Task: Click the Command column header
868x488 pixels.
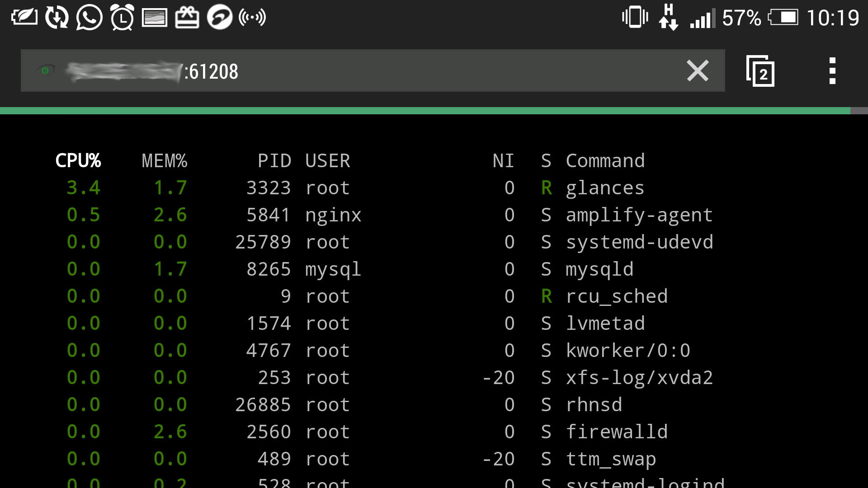Action: 605,161
